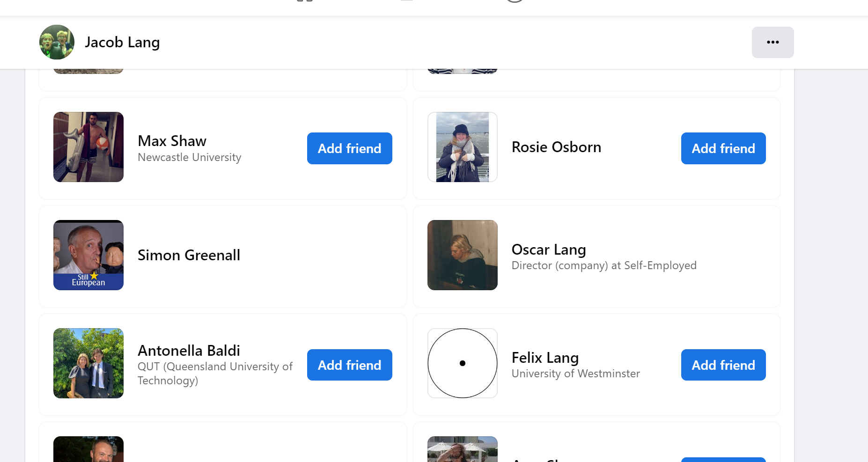Click the Jacob Lang header name
The width and height of the screenshot is (868, 462).
pyautogui.click(x=122, y=42)
